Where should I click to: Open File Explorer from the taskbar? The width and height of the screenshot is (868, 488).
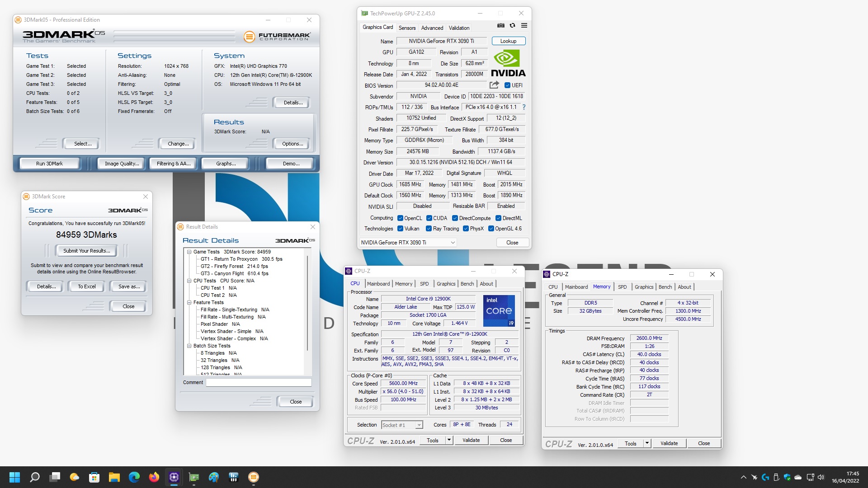tap(114, 477)
